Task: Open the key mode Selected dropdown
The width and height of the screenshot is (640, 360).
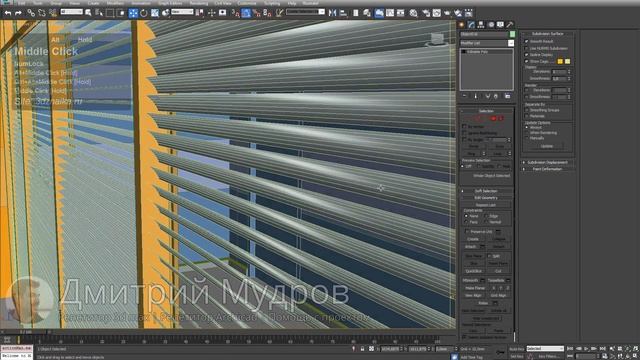Action: [x=545, y=349]
